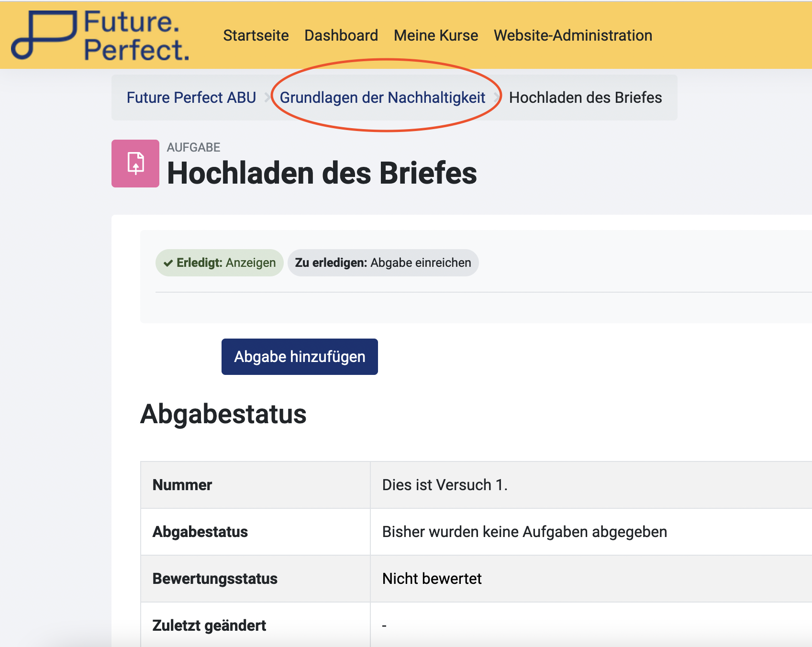Click the Zu erledigen: Abgabe einreichen badge
Image resolution: width=812 pixels, height=647 pixels.
pos(383,263)
